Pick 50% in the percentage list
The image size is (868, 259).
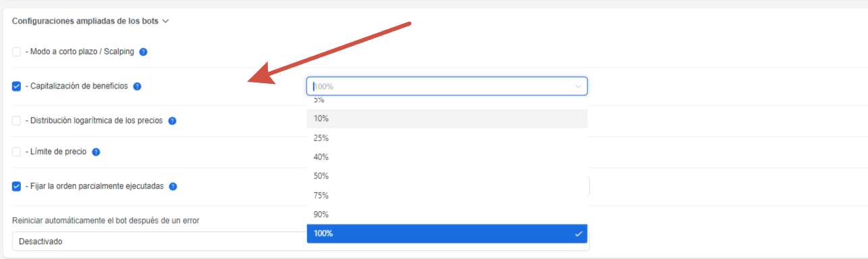tap(447, 176)
